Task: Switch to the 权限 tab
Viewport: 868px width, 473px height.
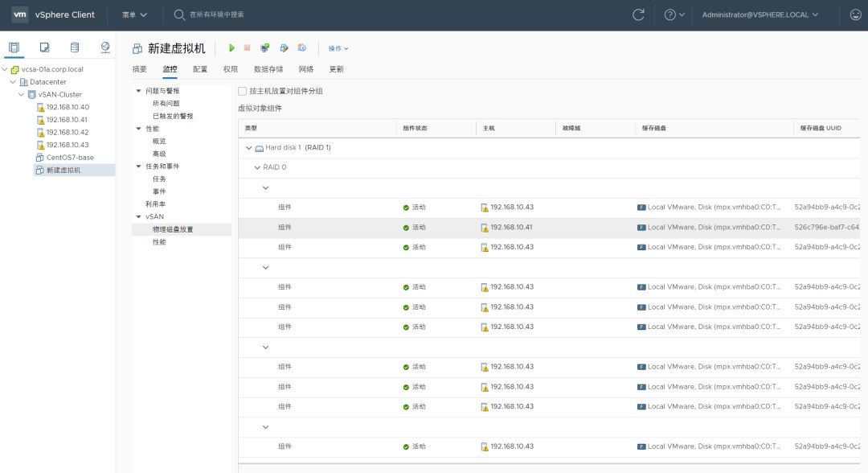Action: pos(231,69)
